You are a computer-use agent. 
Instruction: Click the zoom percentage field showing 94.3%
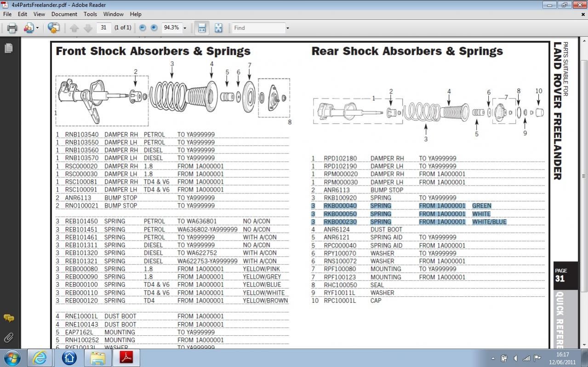pos(171,28)
